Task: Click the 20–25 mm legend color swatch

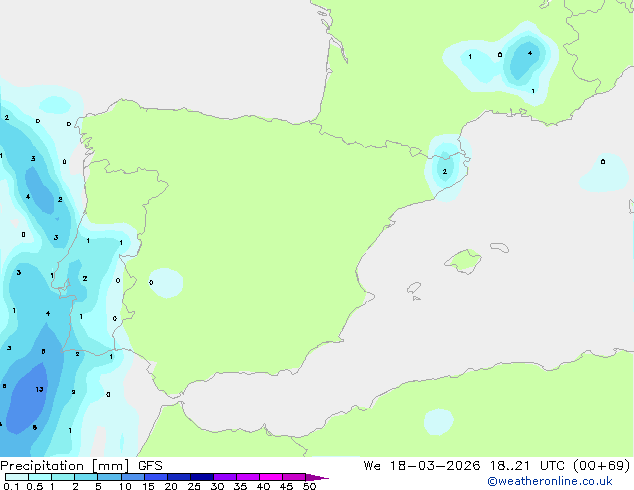Action: pos(179,477)
